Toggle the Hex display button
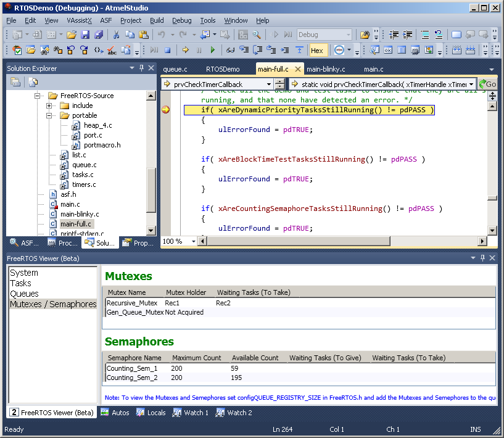Image resolution: width=504 pixels, height=438 pixels. 317,51
